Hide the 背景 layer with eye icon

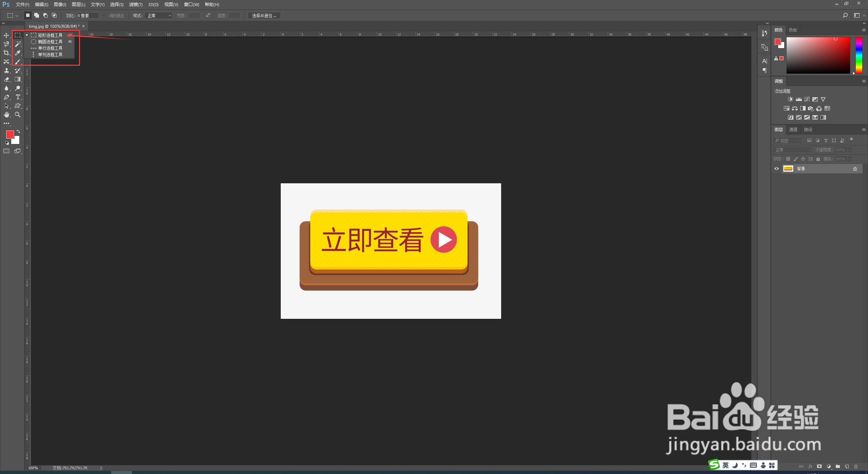776,169
